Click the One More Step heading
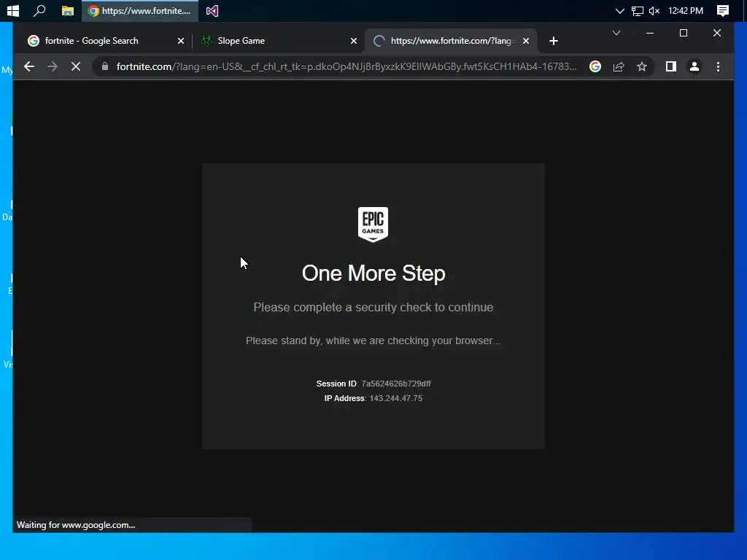The width and height of the screenshot is (747, 560). [373, 273]
